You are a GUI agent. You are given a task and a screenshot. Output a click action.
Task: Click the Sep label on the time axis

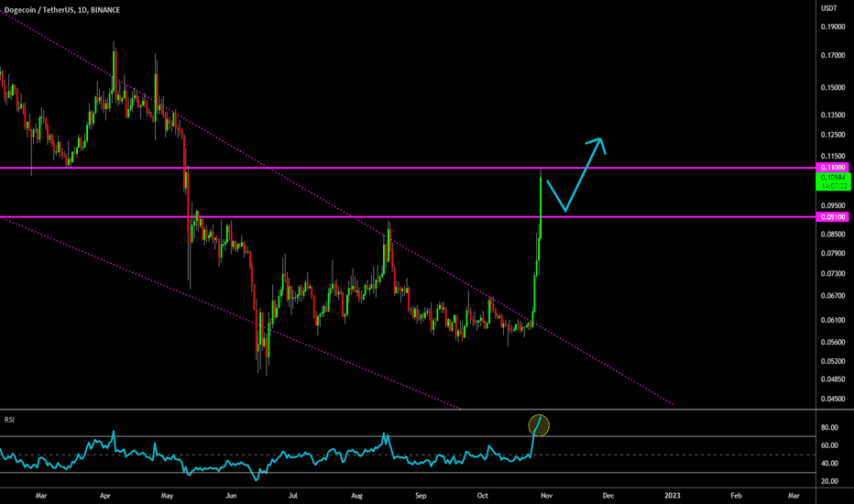421,496
